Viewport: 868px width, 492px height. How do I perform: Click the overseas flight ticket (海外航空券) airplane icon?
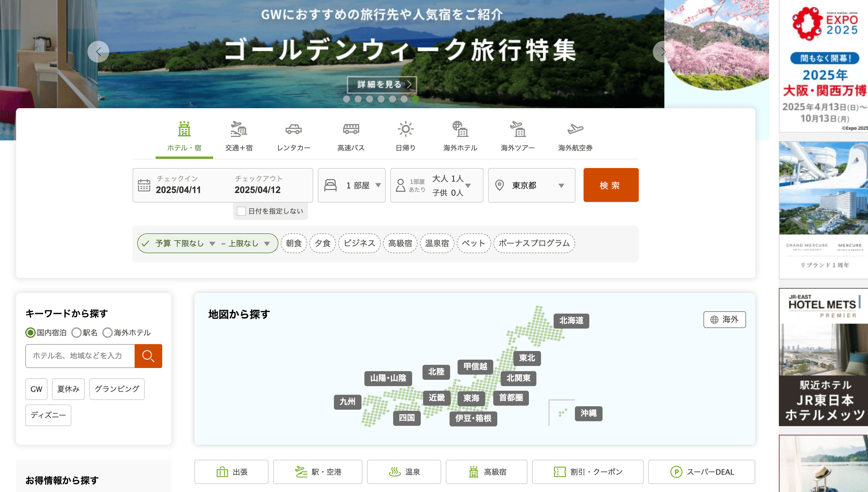575,129
